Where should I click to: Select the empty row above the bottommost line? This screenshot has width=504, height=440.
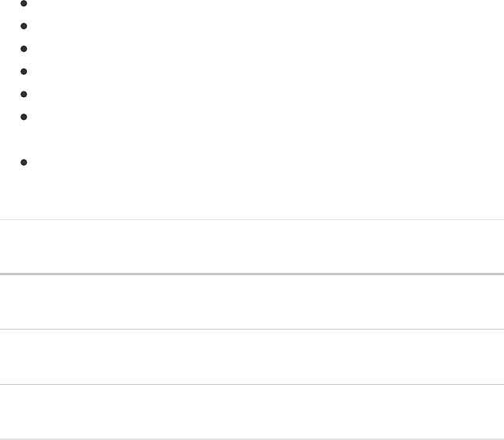coord(252,412)
